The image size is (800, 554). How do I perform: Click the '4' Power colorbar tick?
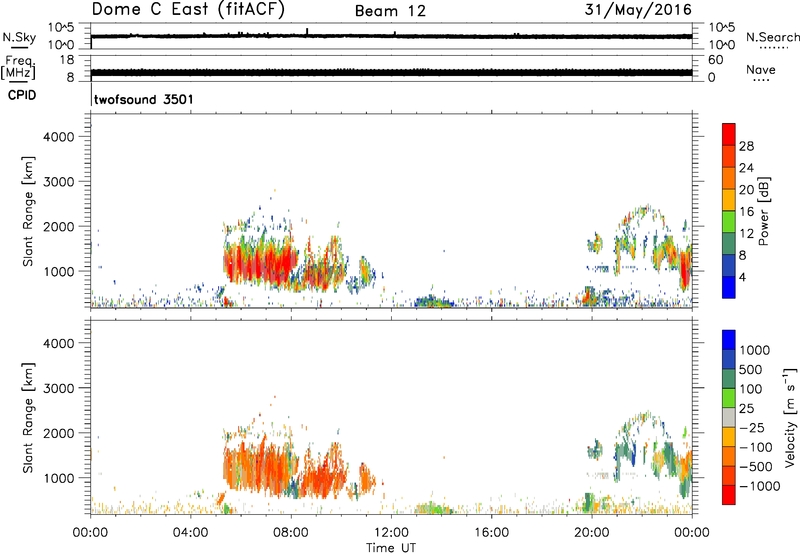point(742,278)
